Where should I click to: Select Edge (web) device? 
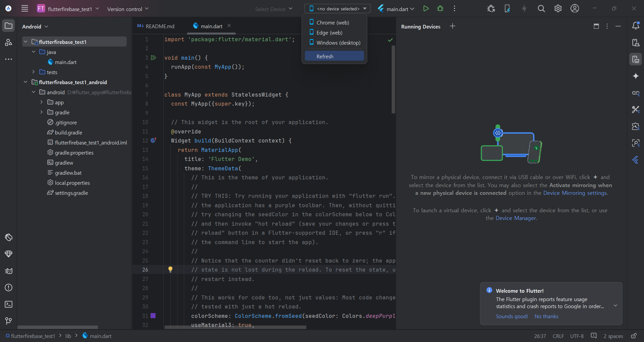point(334,33)
